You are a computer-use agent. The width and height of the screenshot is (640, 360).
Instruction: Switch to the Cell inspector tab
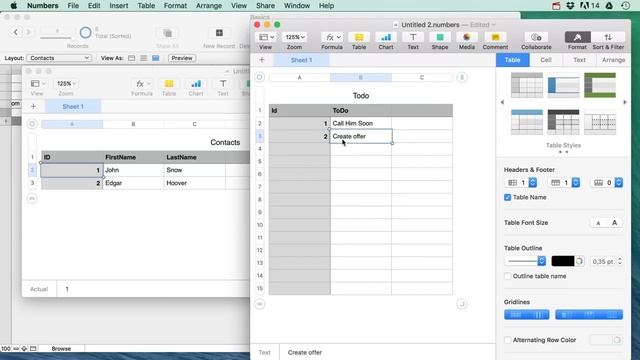546,60
